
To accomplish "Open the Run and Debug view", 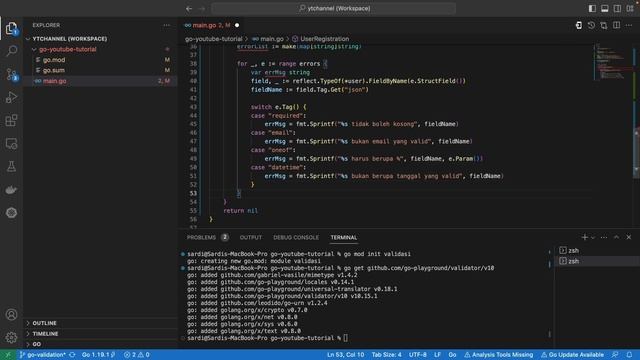I will (x=11, y=97).
